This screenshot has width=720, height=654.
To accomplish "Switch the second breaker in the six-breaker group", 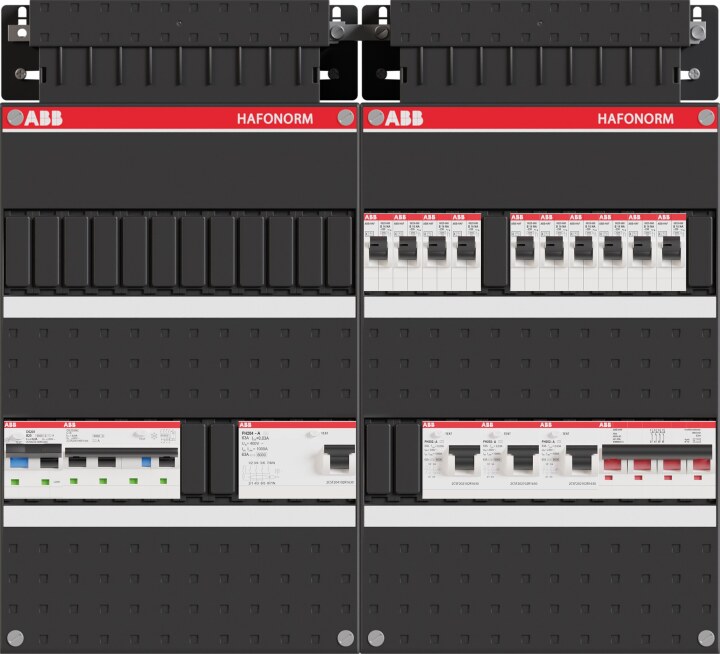I will [x=554, y=248].
